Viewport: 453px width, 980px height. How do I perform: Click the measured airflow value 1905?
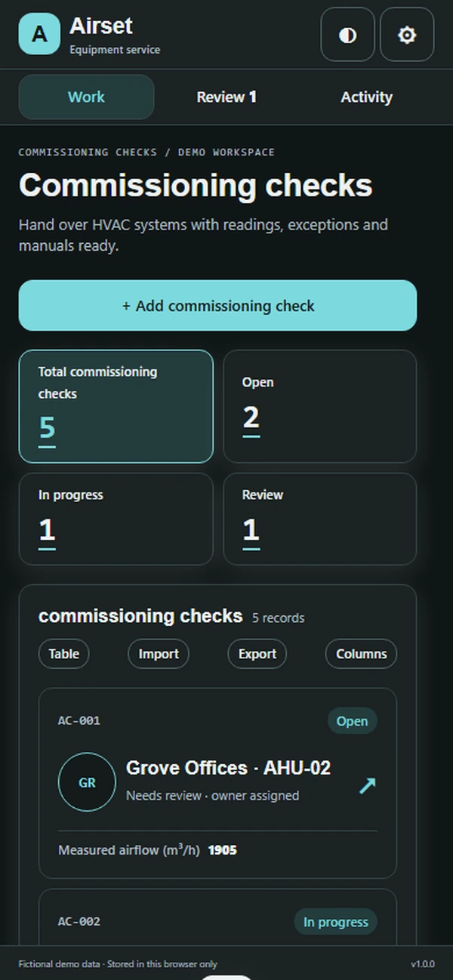click(x=222, y=850)
